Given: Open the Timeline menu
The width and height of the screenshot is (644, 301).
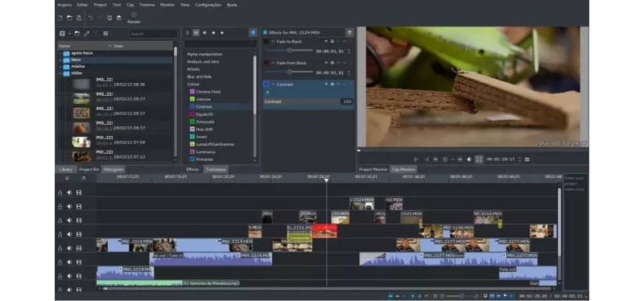Looking at the screenshot, I should pyautogui.click(x=147, y=5).
